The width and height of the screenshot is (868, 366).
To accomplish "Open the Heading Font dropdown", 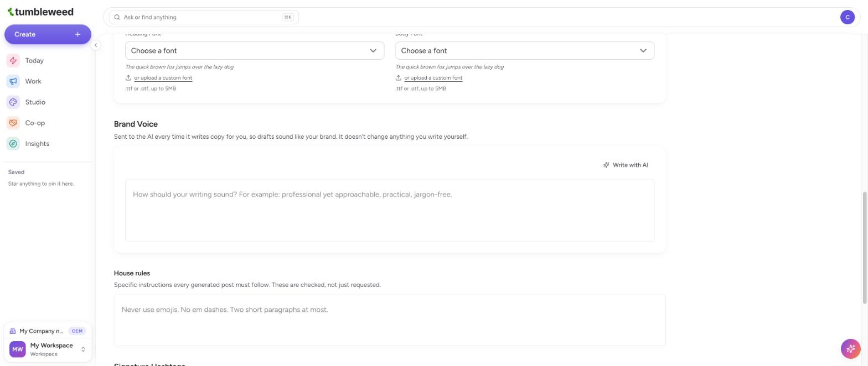I will coord(255,50).
